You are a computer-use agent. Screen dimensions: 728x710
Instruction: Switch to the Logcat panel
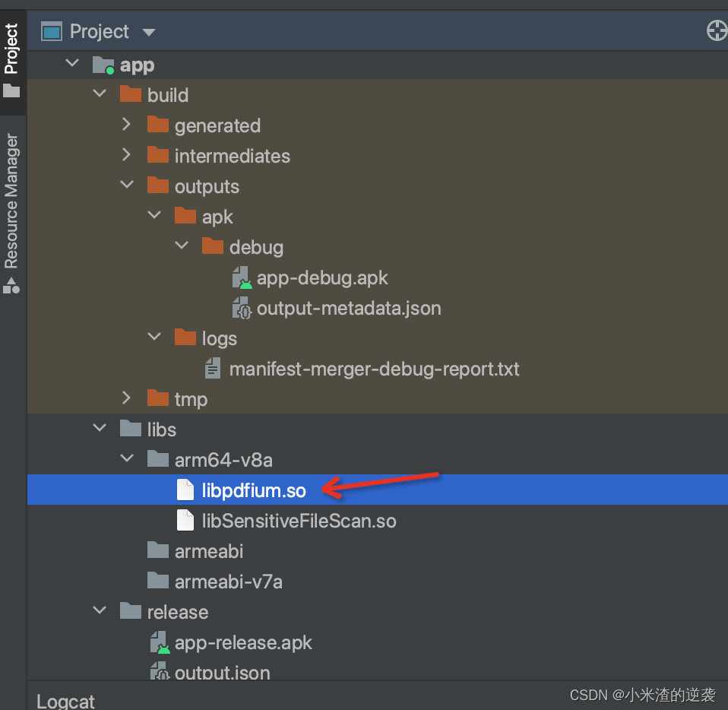tap(65, 699)
